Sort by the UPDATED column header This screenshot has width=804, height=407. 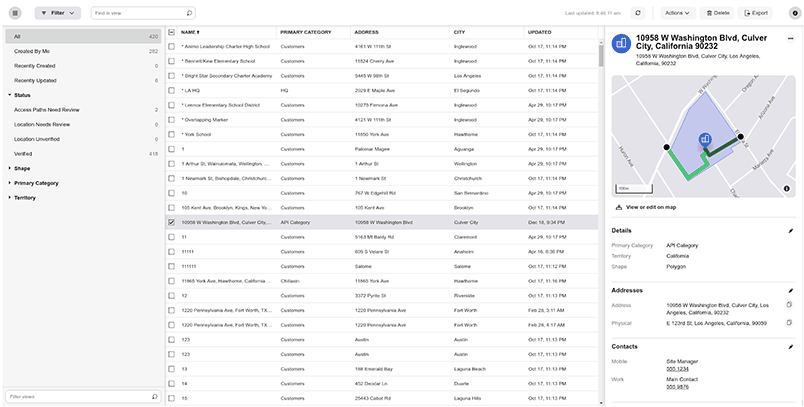(539, 32)
